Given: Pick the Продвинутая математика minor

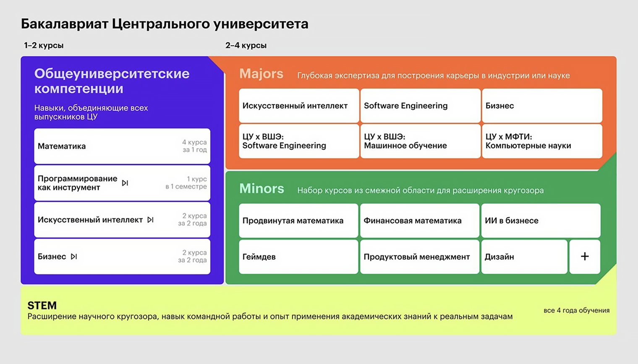Looking at the screenshot, I should pos(298,221).
